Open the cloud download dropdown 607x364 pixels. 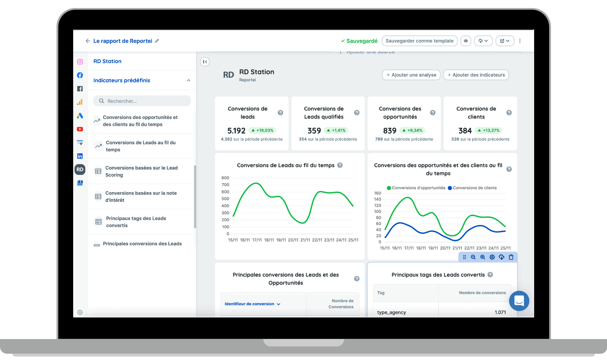point(483,41)
